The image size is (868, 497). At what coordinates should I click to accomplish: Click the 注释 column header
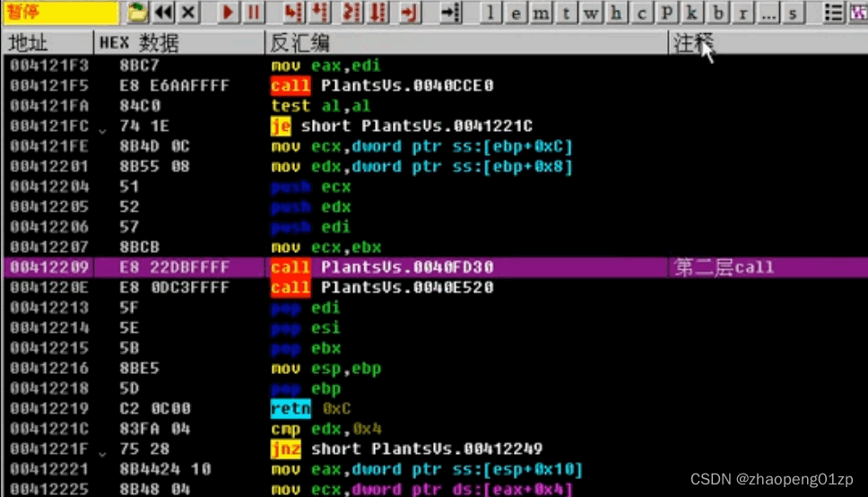pos(768,43)
